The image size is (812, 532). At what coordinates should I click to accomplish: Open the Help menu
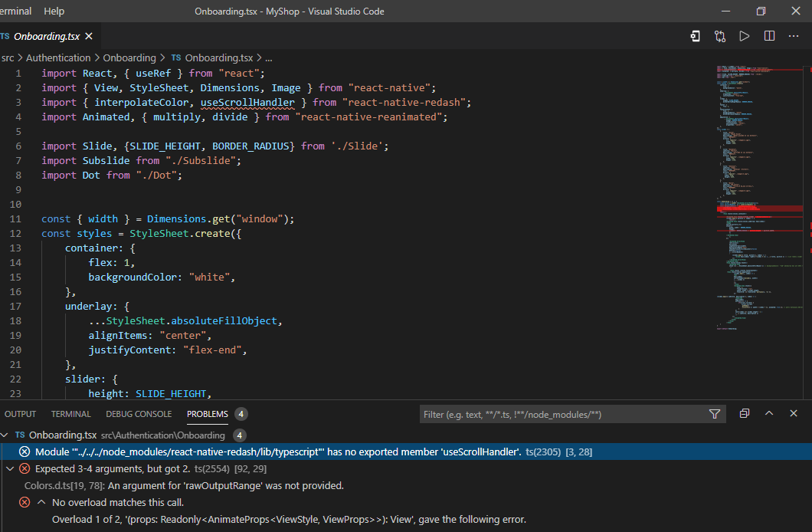54,11
